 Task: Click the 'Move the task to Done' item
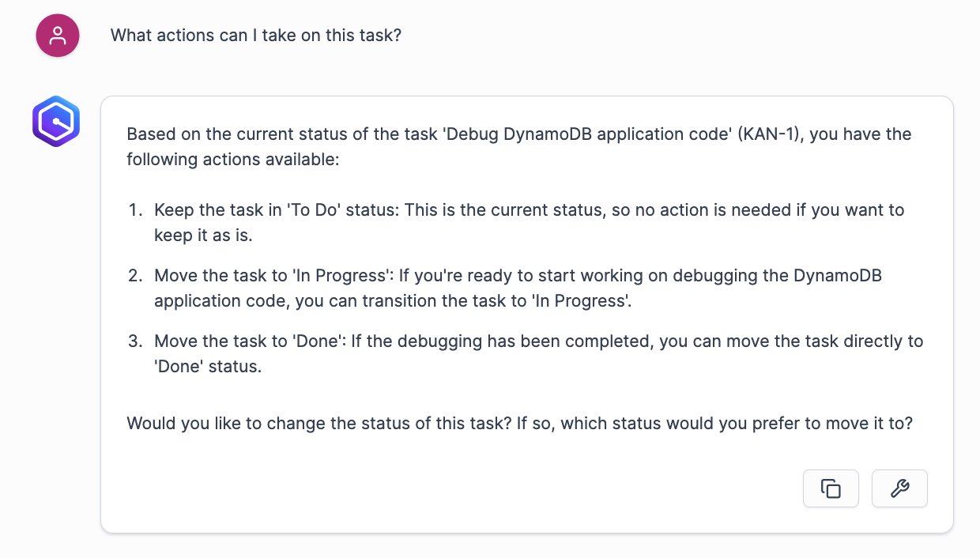pos(538,354)
